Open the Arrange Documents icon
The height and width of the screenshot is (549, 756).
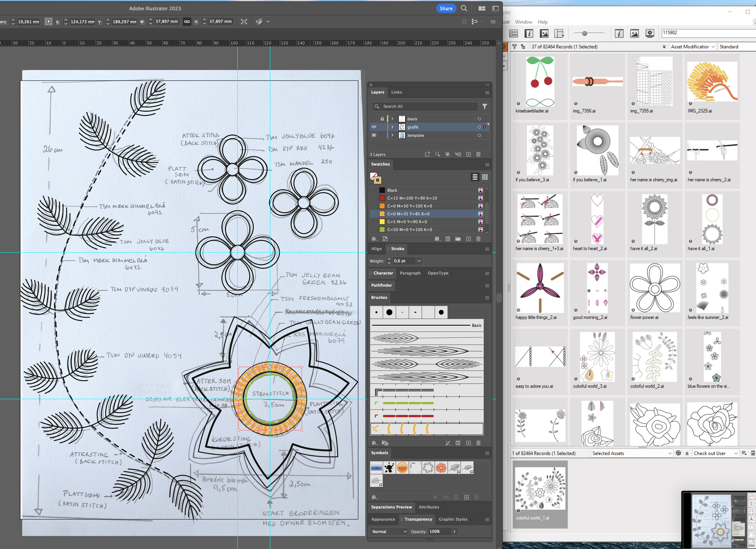482,8
